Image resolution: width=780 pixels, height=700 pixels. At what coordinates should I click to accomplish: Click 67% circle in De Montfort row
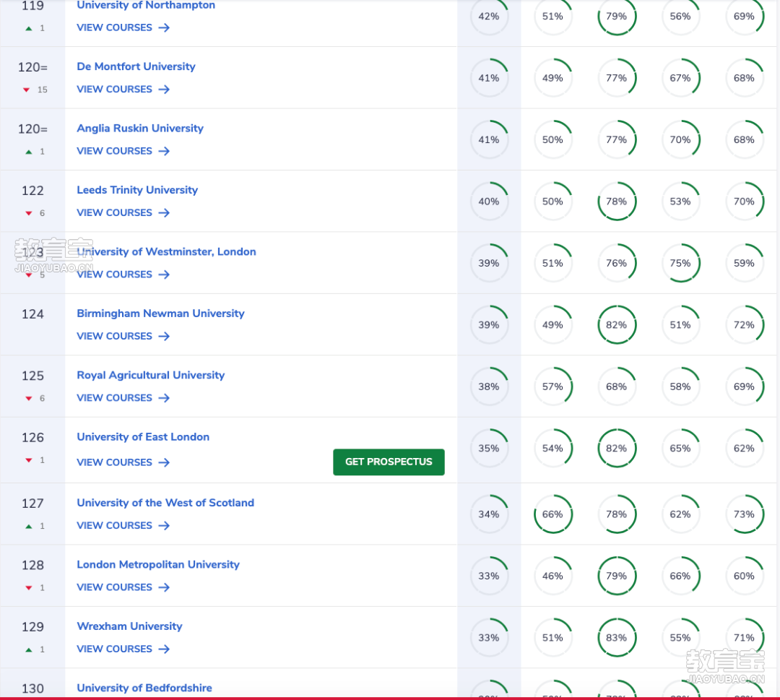(680, 78)
